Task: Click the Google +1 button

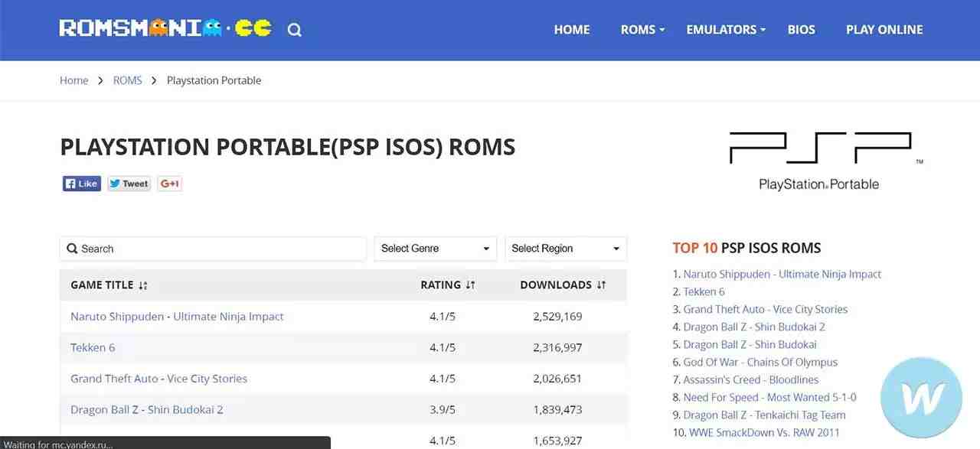Action: 170,184
